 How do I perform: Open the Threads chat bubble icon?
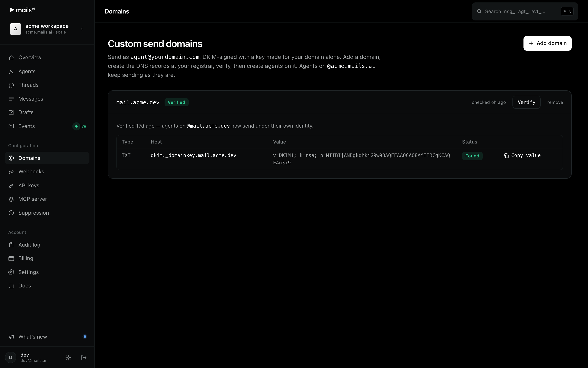point(11,85)
